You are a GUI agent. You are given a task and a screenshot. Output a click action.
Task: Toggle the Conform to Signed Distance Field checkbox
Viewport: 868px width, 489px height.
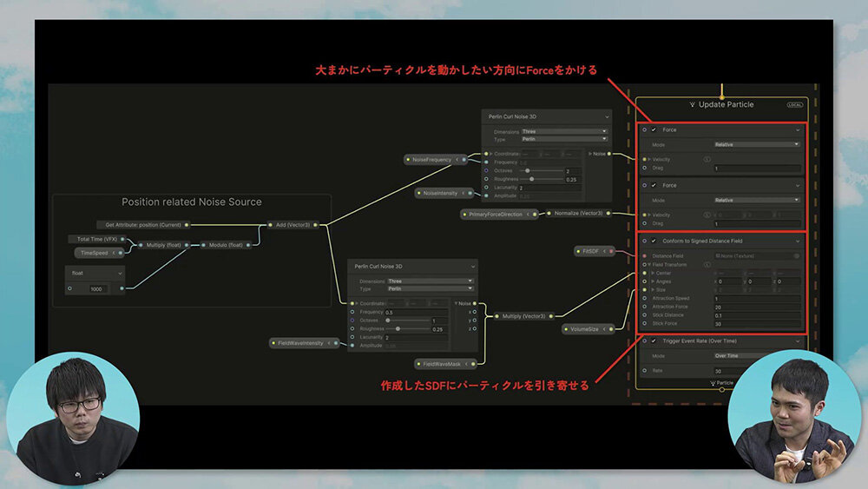pyautogui.click(x=654, y=241)
